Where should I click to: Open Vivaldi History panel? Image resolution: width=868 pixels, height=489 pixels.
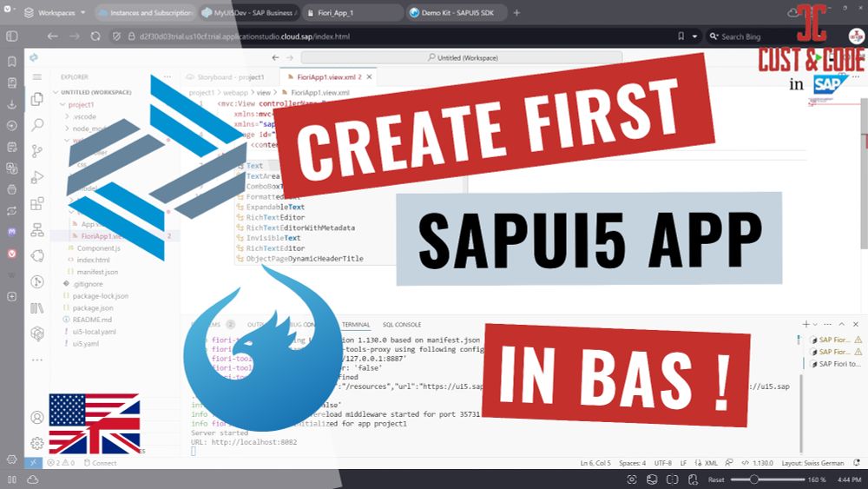[11, 126]
